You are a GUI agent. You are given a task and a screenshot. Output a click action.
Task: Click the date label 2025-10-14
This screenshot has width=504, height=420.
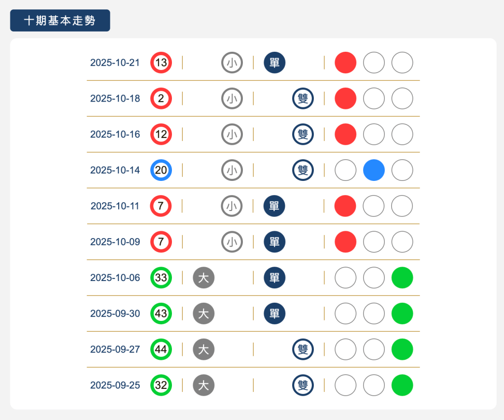[115, 170]
